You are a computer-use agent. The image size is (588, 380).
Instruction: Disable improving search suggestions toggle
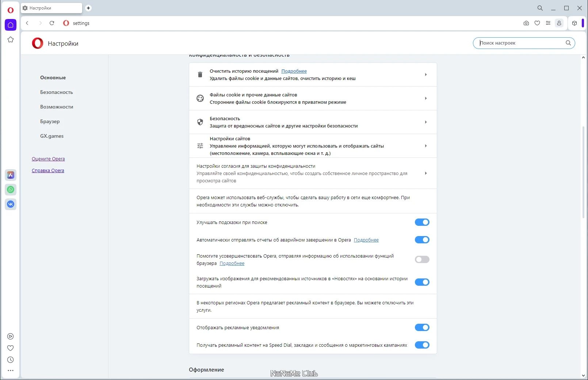pos(422,222)
